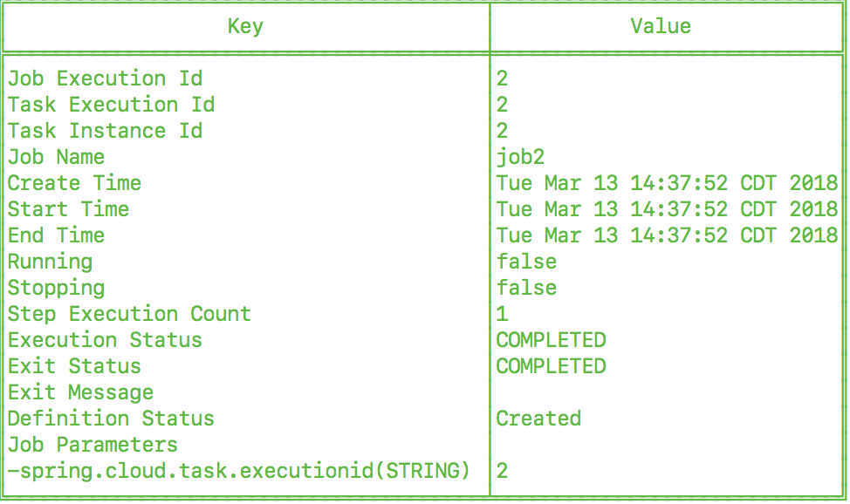
Task: Select the Create Time timestamp value
Action: pos(667,183)
